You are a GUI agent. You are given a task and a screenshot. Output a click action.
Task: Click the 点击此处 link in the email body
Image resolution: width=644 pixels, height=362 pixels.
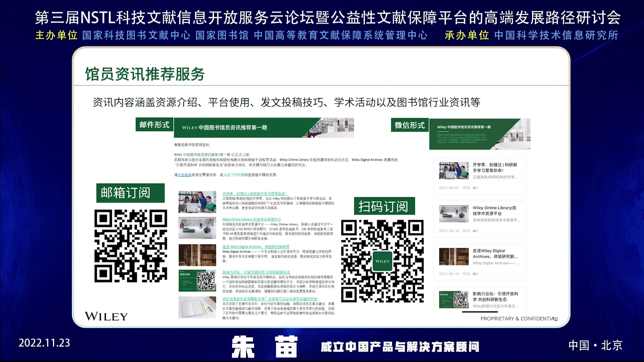coord(184,175)
